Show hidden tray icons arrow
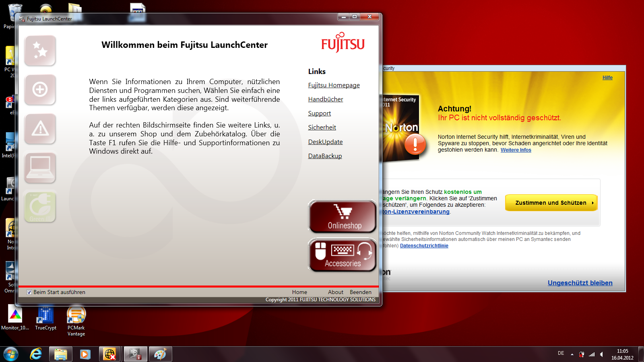Image resolution: width=644 pixels, height=362 pixels. click(572, 354)
